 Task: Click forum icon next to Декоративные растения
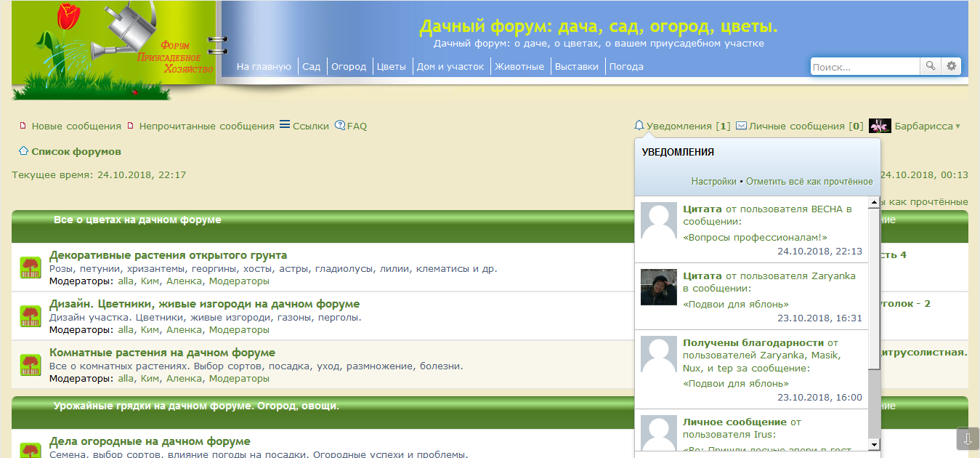click(30, 267)
